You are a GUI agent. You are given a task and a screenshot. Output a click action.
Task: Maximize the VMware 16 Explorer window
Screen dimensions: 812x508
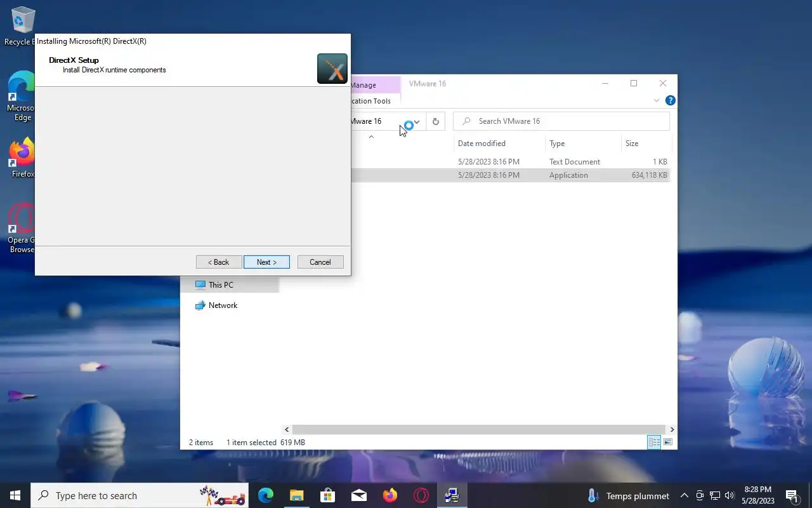point(634,83)
